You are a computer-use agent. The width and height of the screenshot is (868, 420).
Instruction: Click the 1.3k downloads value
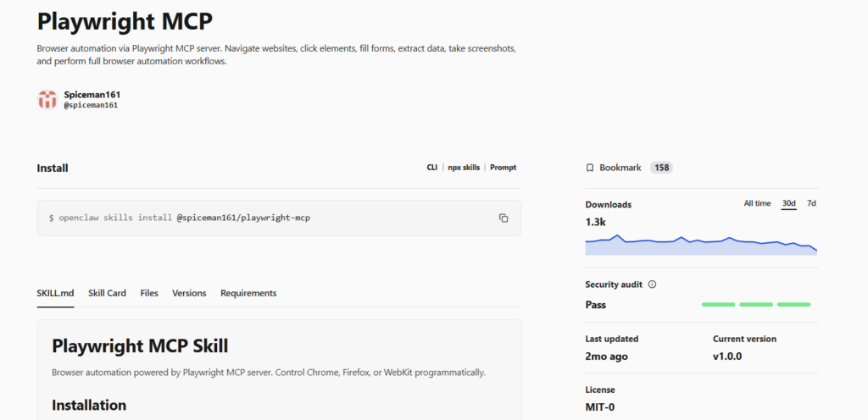(596, 222)
